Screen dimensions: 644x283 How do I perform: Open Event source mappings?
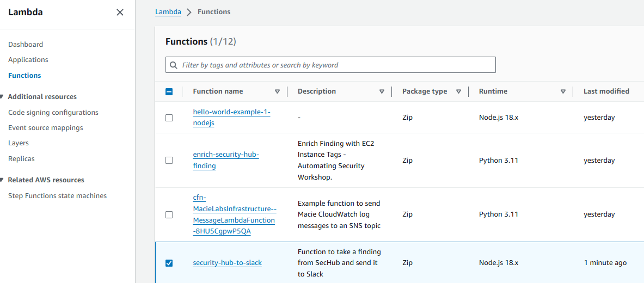tap(46, 128)
